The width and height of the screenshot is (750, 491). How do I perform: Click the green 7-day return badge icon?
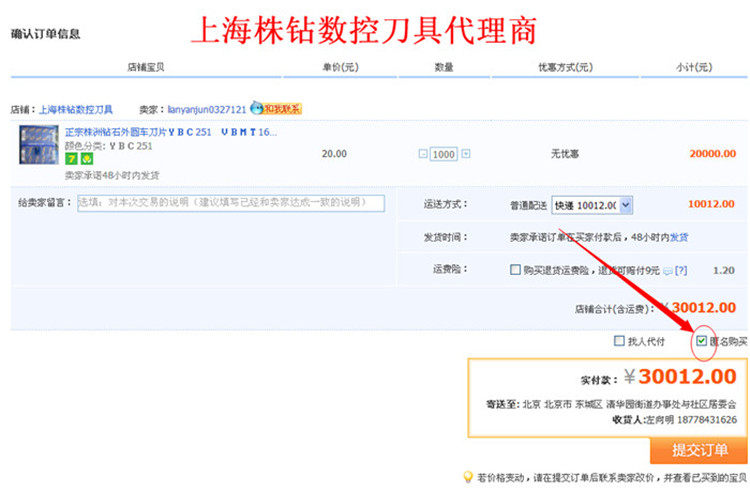[71, 159]
